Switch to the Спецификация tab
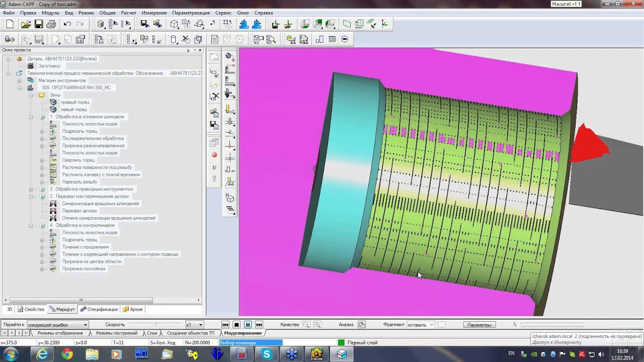The width and height of the screenshot is (644, 362). pyautogui.click(x=99, y=309)
